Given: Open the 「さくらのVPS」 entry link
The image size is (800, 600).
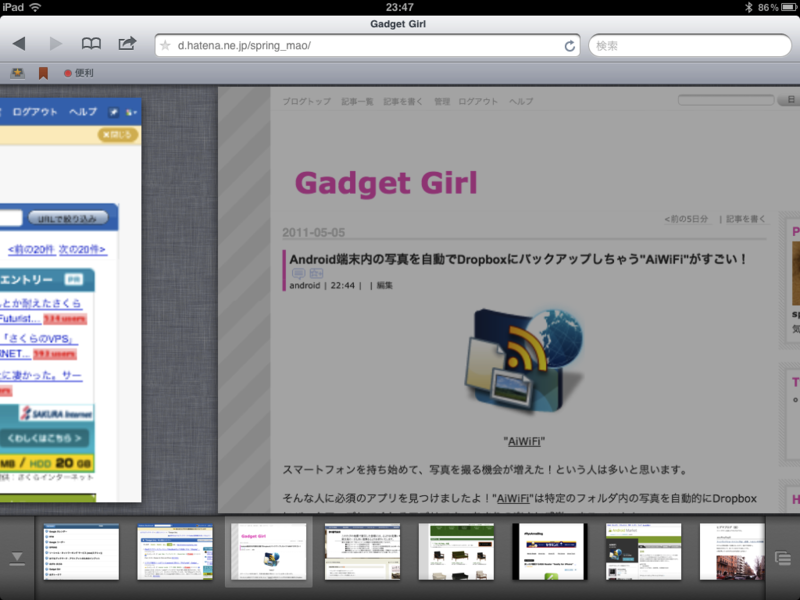Looking at the screenshot, I should (39, 339).
